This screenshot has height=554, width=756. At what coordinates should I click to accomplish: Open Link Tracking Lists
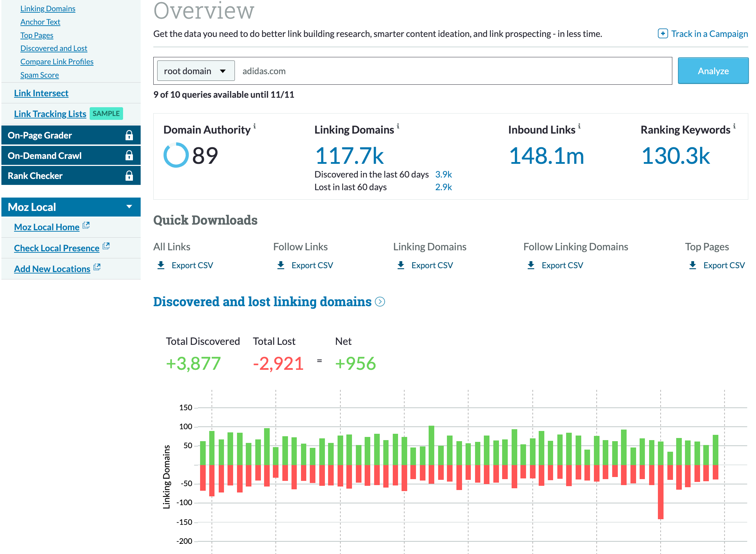pos(50,114)
